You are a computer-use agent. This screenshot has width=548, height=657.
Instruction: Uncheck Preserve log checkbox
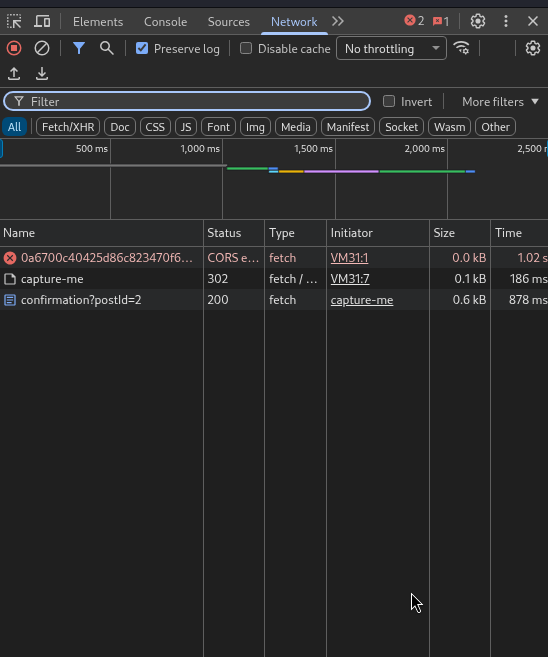pos(142,48)
